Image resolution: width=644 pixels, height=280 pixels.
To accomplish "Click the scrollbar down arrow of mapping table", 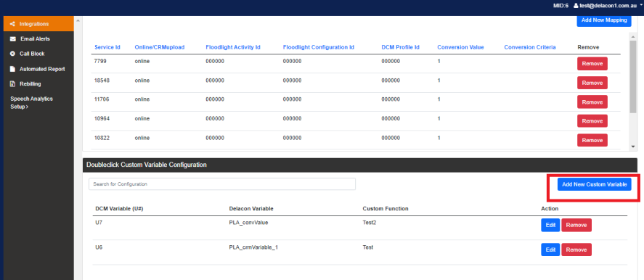I will [x=632, y=147].
